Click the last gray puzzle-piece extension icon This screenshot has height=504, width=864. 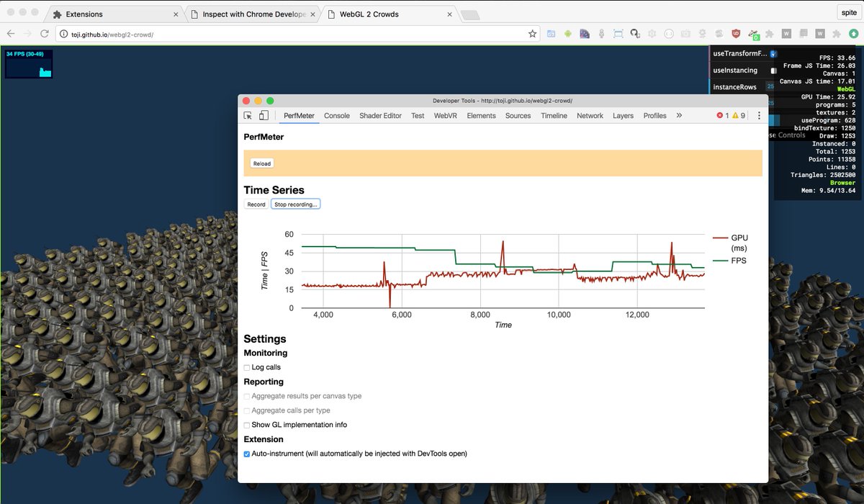click(837, 34)
